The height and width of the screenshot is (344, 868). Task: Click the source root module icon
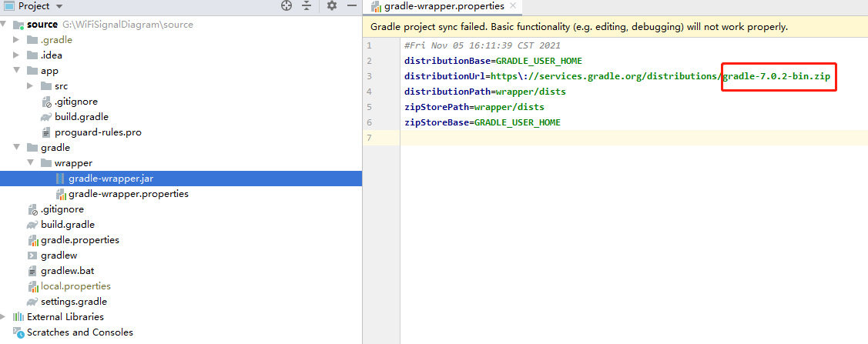coord(18,25)
